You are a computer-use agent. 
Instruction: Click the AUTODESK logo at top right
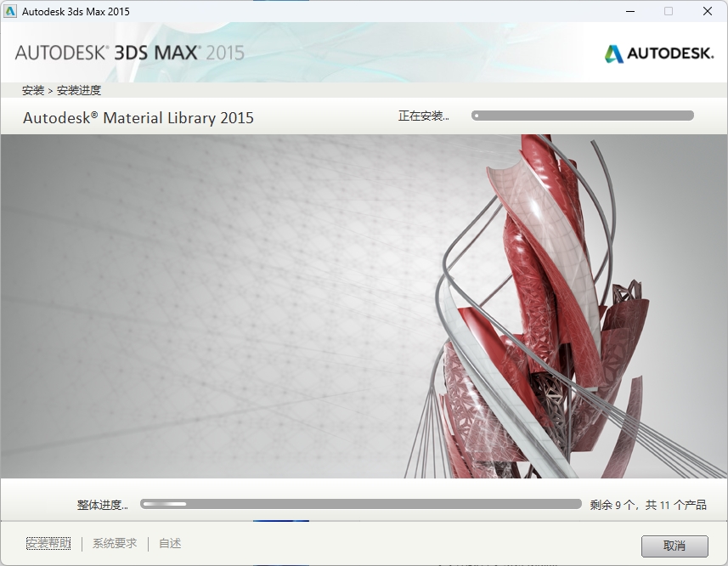click(x=658, y=52)
